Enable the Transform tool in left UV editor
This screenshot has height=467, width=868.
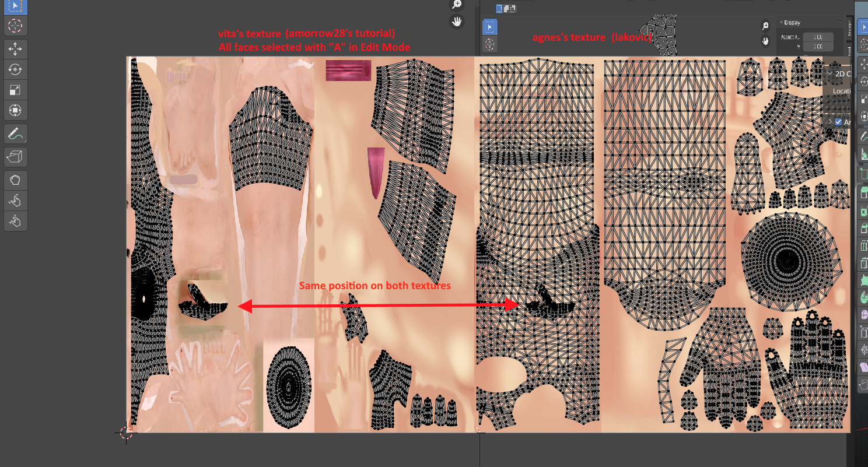[16, 110]
